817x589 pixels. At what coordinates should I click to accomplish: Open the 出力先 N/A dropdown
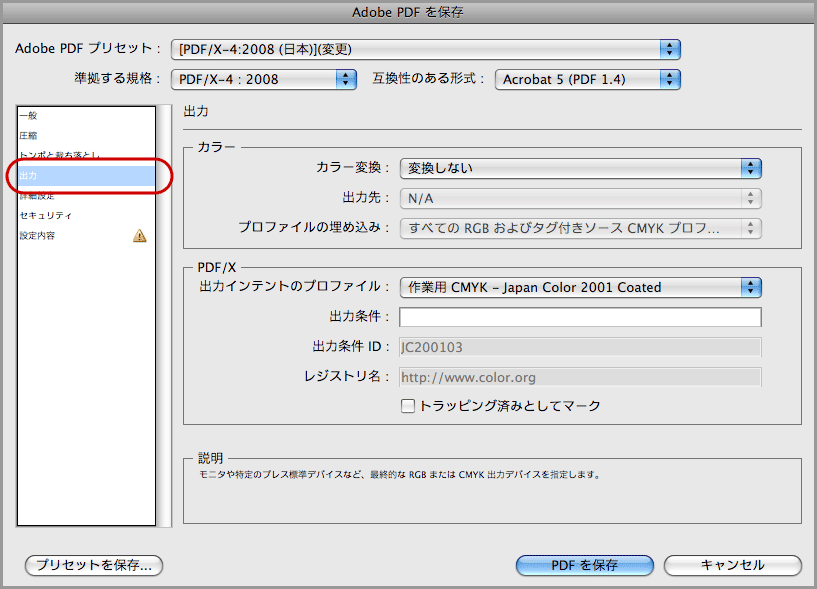(580, 198)
